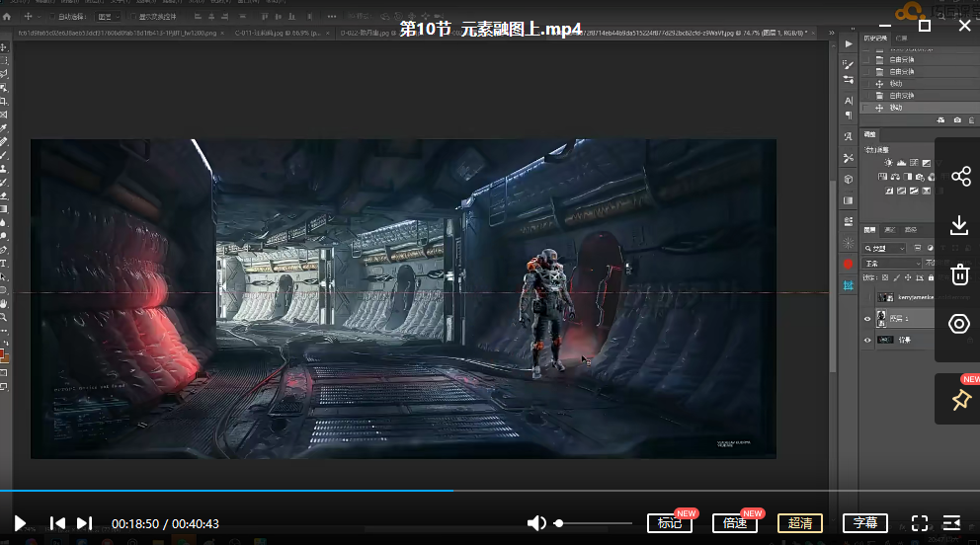The height and width of the screenshot is (545, 980).
Task: Enter fullscreen mode
Action: coord(919,523)
